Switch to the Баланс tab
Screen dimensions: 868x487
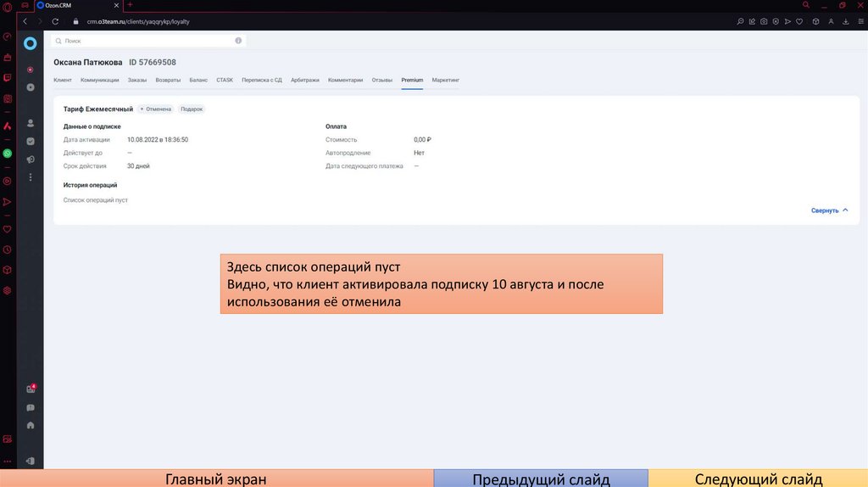[x=198, y=80]
